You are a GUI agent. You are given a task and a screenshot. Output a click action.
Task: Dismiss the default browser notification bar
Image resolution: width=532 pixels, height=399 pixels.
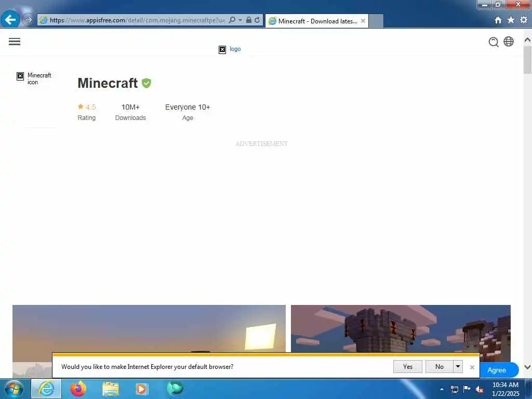point(472,367)
